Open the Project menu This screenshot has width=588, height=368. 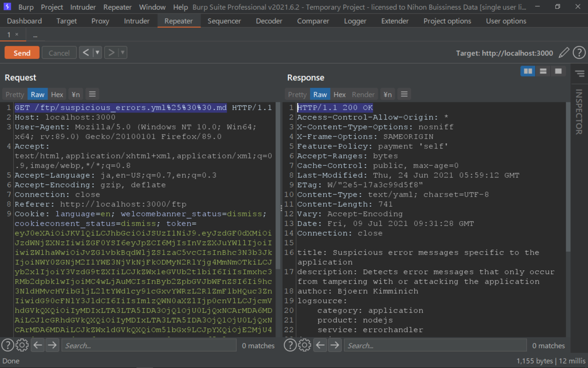[x=52, y=7]
